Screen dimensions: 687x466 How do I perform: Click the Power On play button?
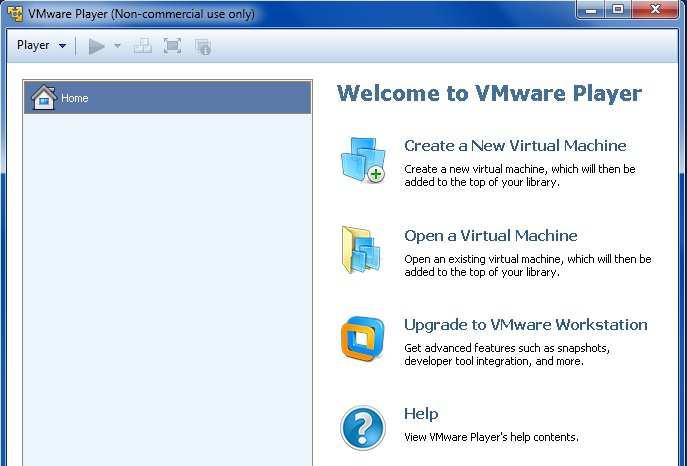(x=96, y=46)
